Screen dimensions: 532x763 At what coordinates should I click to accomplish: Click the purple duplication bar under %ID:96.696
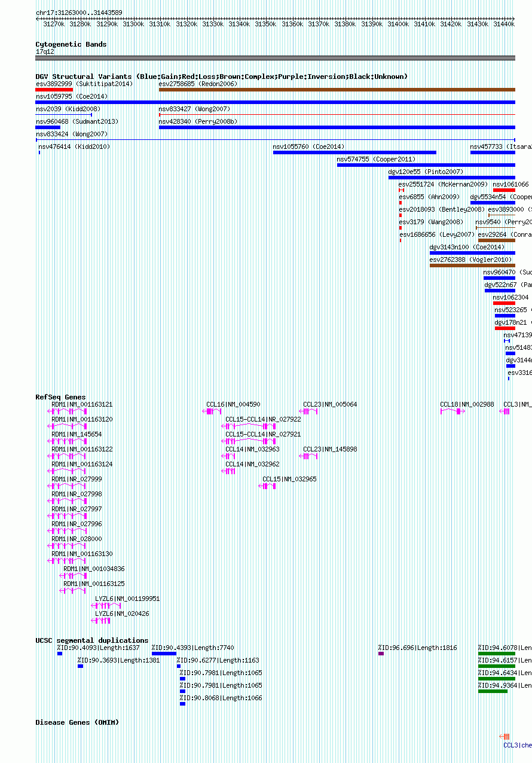(x=381, y=654)
